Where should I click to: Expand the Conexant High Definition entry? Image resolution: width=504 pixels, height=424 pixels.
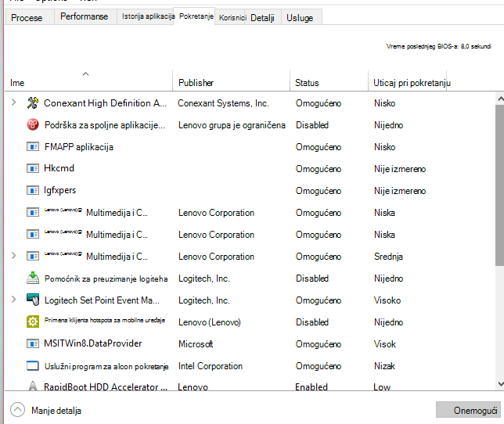(14, 102)
